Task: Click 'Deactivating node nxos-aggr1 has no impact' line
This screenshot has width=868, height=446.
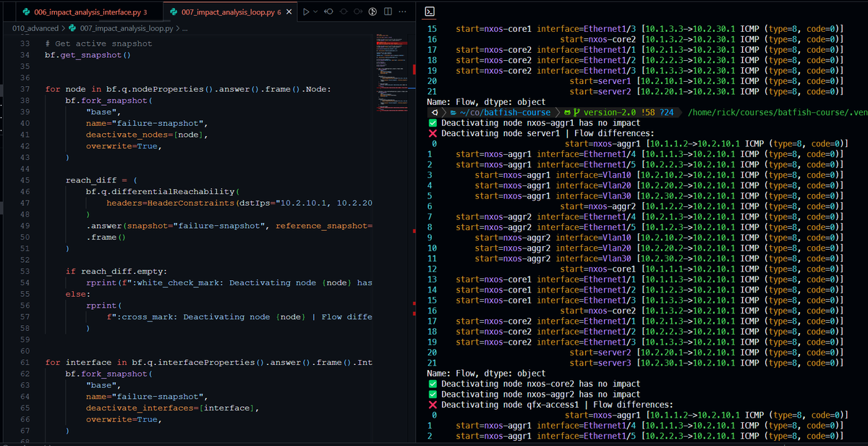Action: point(540,123)
